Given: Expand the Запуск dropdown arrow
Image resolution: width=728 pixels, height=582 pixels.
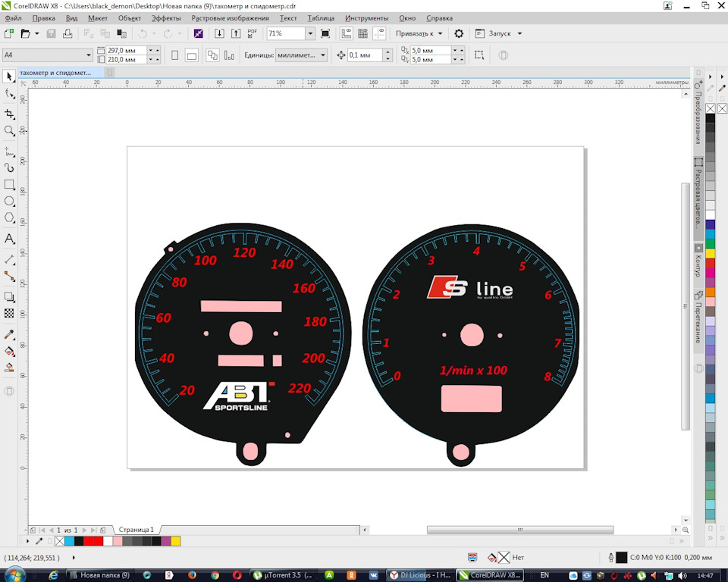Looking at the screenshot, I should (x=519, y=33).
